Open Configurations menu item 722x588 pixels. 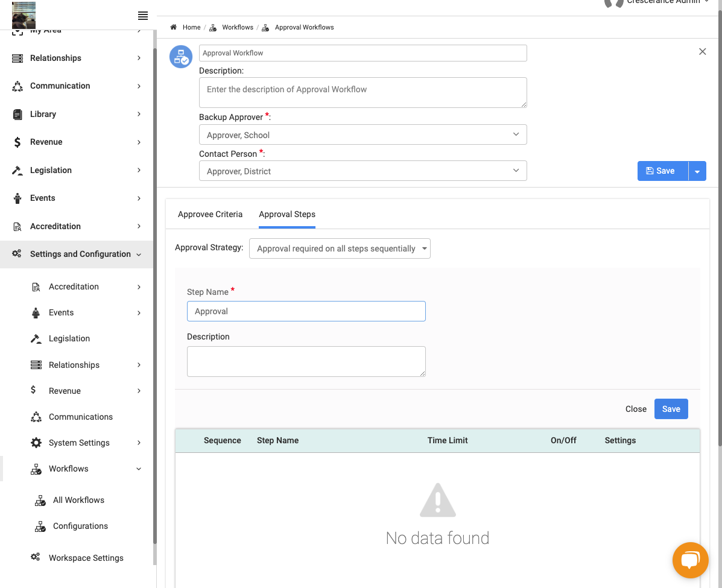point(80,526)
